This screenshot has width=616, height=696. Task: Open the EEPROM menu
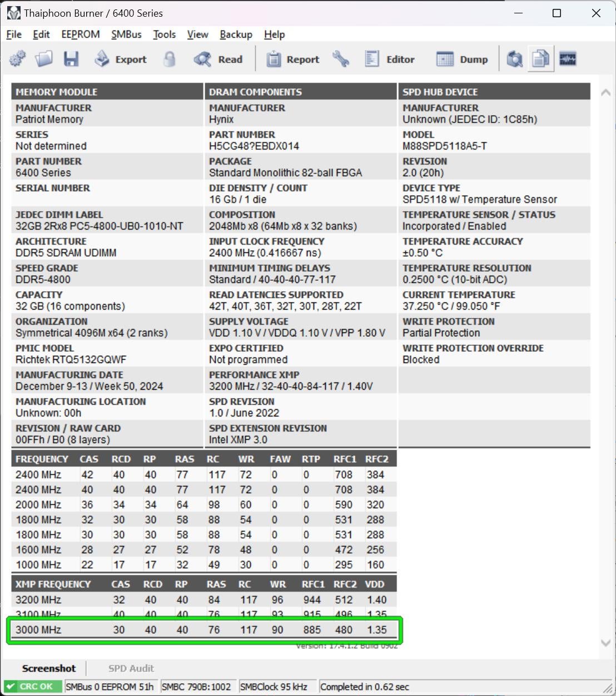click(81, 34)
